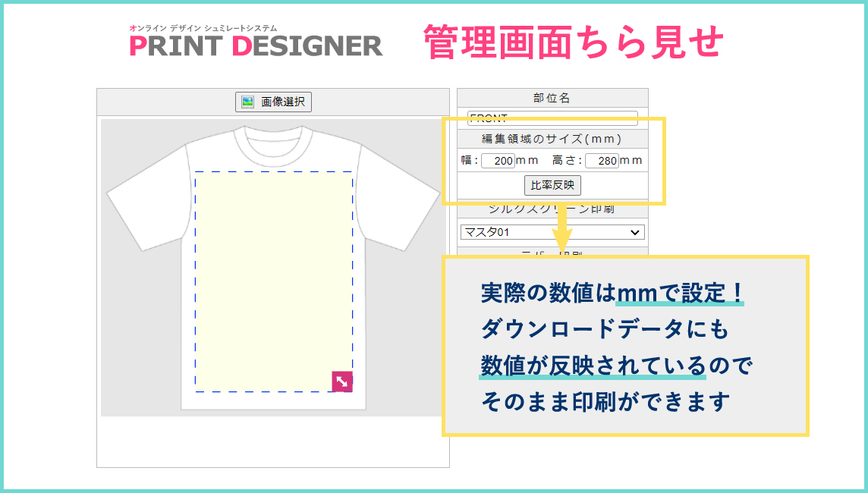Click the picture icon in 画像選択 button

[247, 102]
